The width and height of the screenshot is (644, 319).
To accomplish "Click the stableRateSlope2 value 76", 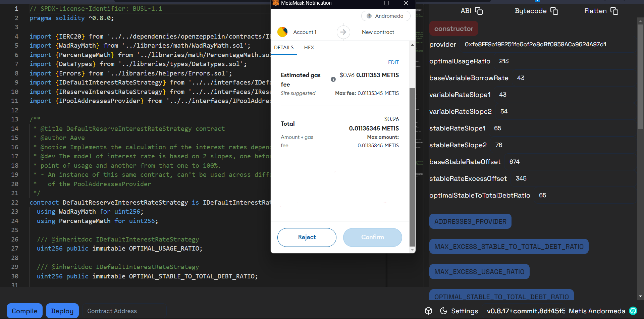I will 499,145.
